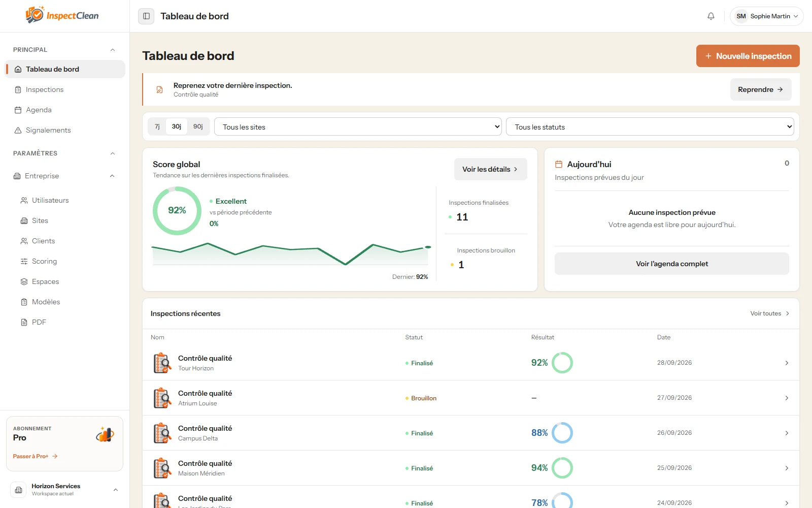Click the 92% global score ring
This screenshot has height=508, width=812.
pos(177,211)
